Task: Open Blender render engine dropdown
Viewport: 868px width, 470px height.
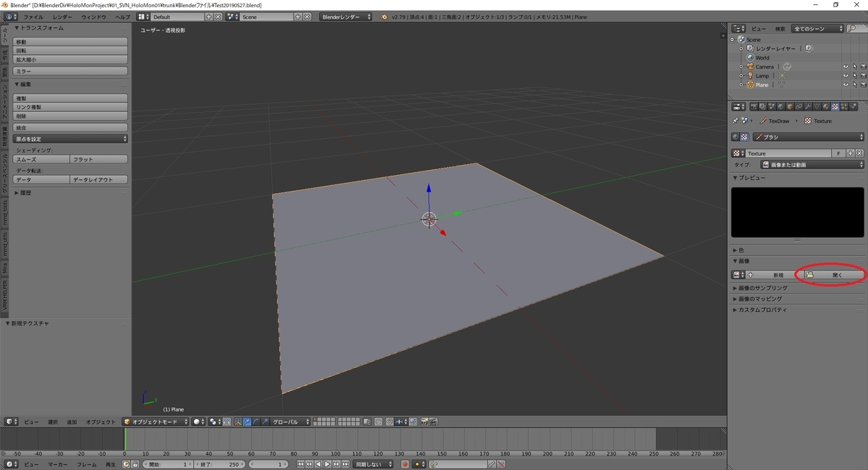Action: 346,16
